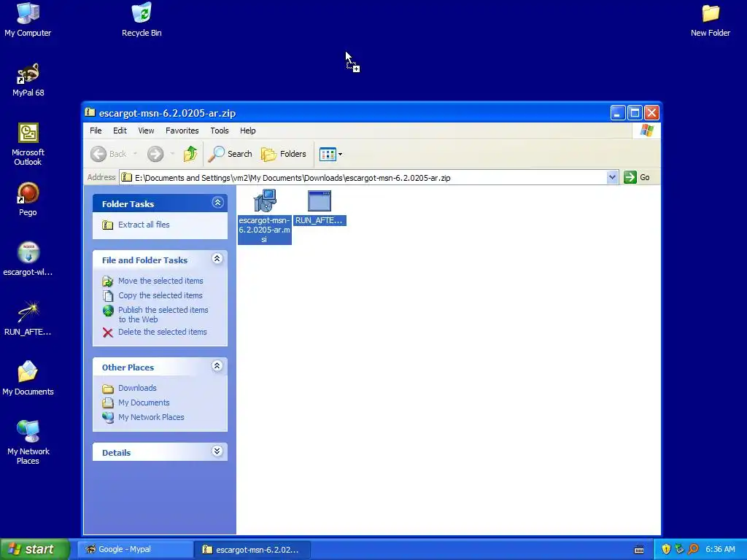Click the Forward arrow toolbar button
Viewport: 747px width, 560px height.
coord(155,154)
